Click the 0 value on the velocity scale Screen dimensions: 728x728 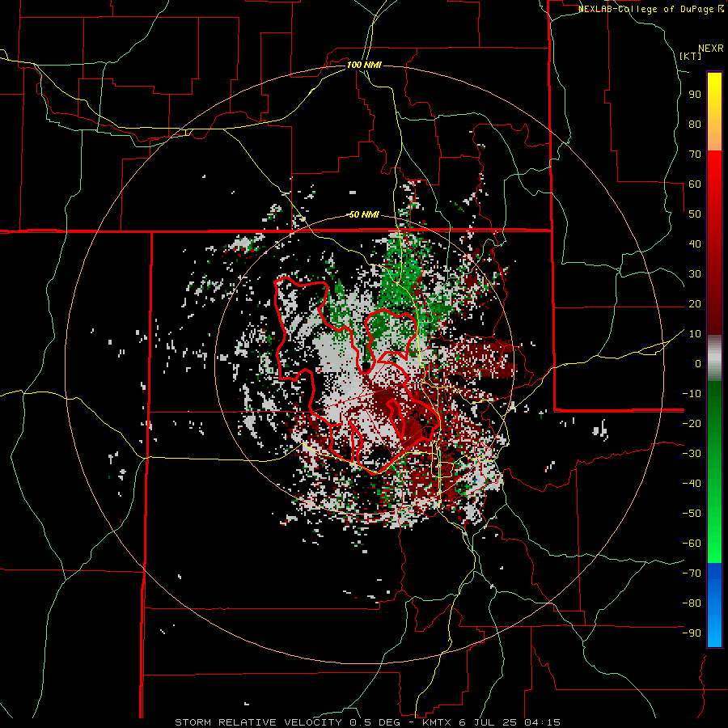[x=698, y=364]
